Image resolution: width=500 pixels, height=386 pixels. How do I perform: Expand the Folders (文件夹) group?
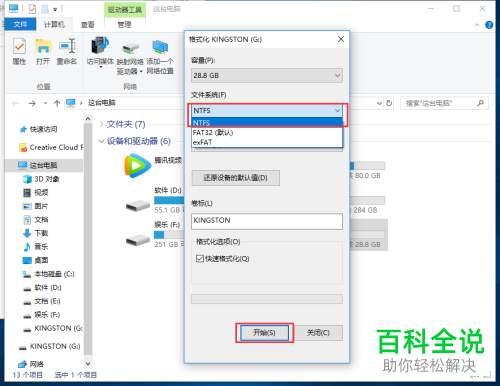click(x=102, y=124)
